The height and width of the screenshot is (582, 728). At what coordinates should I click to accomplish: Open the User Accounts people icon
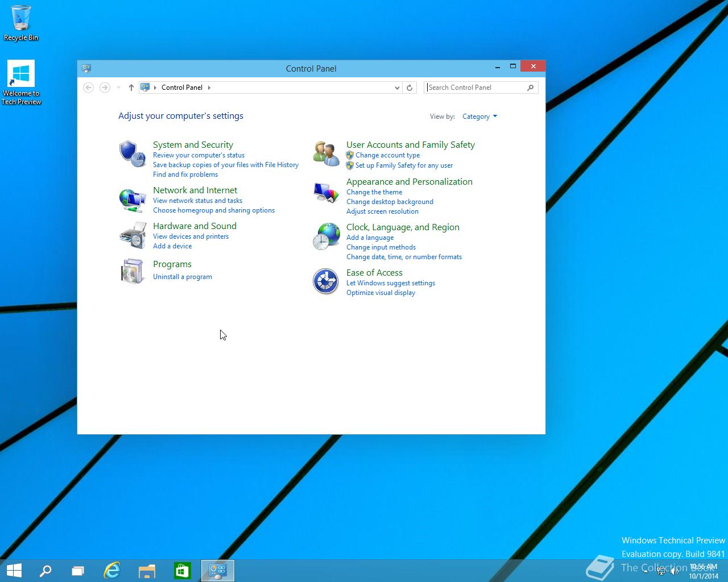[x=326, y=153]
